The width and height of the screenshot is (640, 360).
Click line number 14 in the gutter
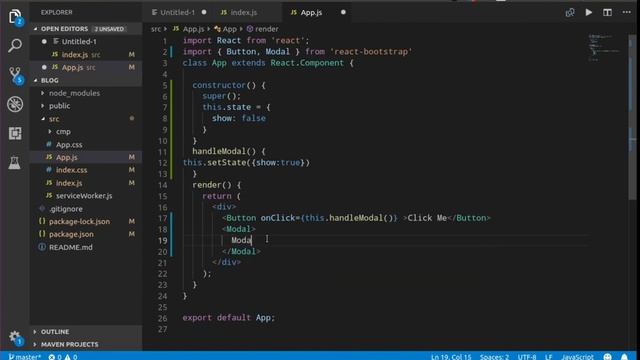162,185
